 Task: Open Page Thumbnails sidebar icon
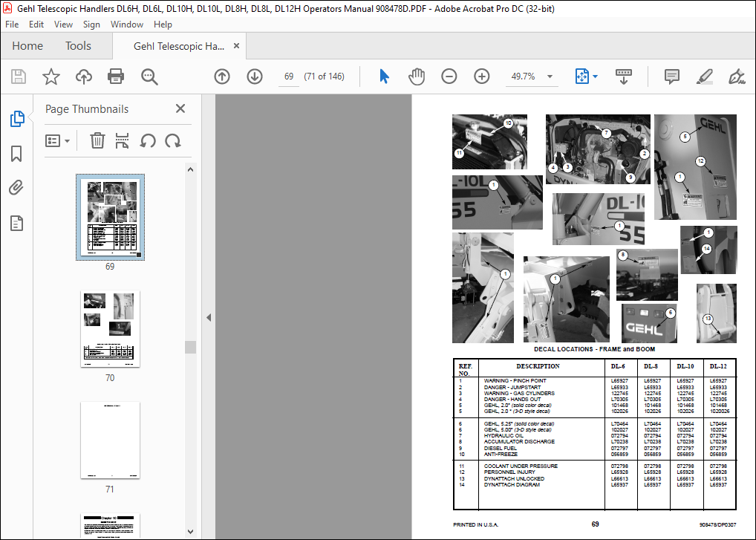pyautogui.click(x=17, y=119)
